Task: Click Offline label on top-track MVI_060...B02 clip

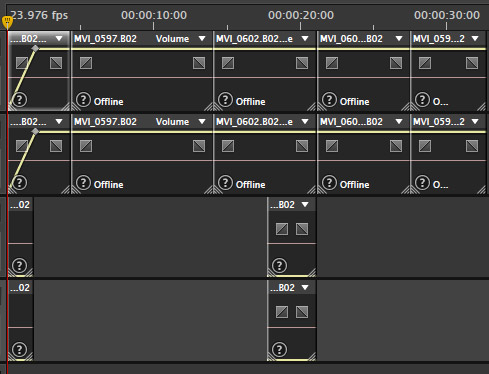Action: pyautogui.click(x=354, y=101)
